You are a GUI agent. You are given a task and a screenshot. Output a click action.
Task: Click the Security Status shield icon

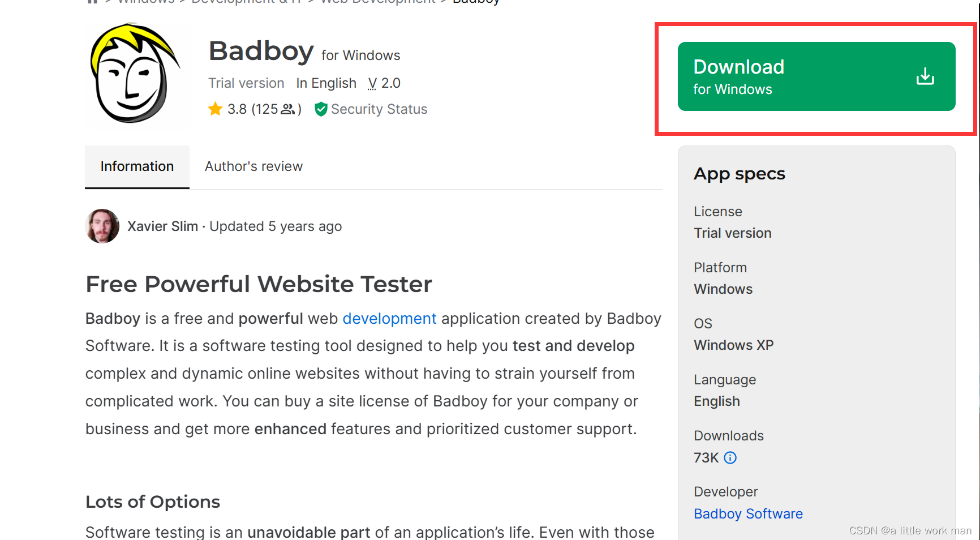click(321, 109)
